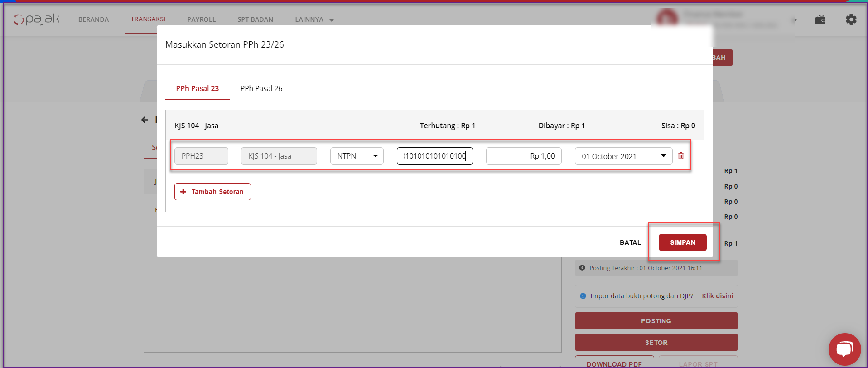Switch to PPh Pasal 26 tab
The image size is (868, 368).
pos(261,88)
